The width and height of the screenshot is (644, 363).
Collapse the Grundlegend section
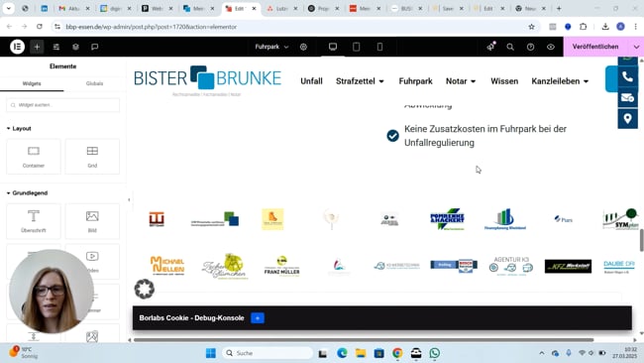[x=27, y=192]
